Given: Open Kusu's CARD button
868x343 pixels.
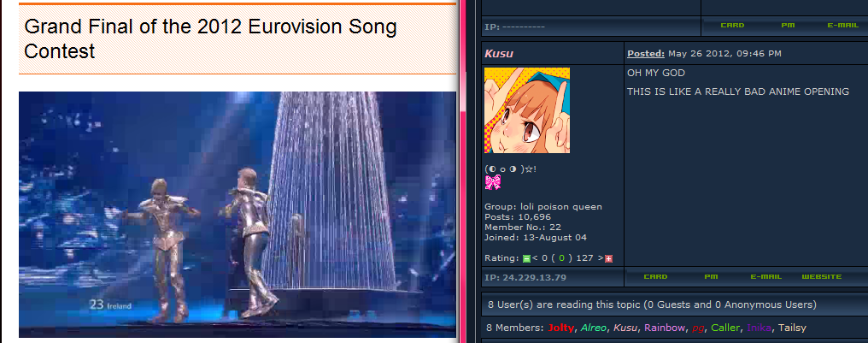Looking at the screenshot, I should (x=655, y=276).
